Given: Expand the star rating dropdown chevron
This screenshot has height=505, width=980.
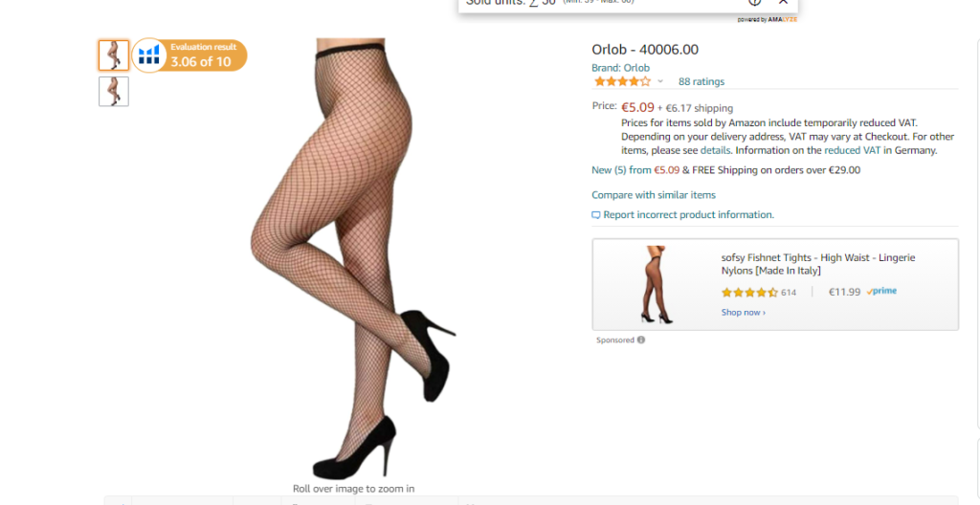Looking at the screenshot, I should pyautogui.click(x=660, y=81).
